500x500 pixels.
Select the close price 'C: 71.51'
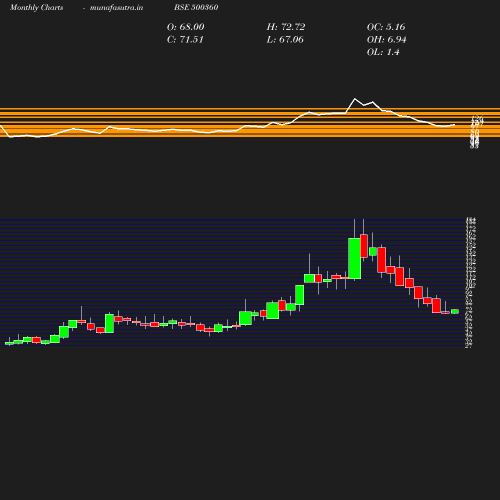185,40
